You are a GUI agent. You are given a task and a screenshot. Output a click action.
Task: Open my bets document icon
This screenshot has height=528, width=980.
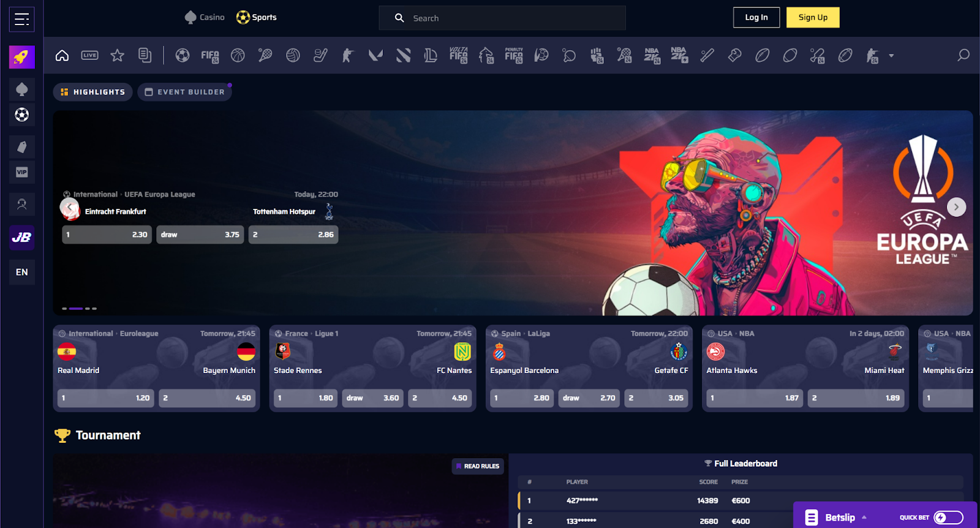pos(145,56)
